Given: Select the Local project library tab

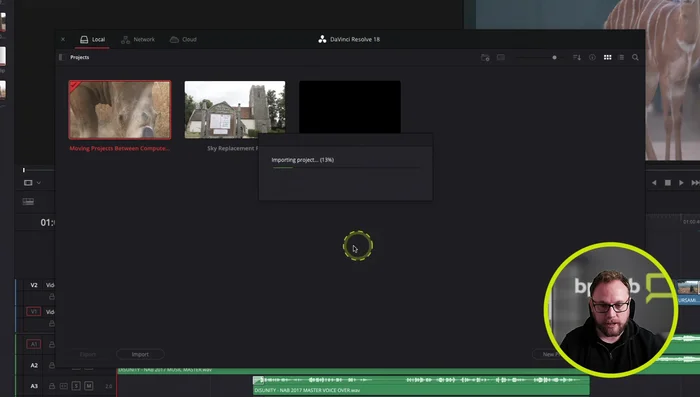Looking at the screenshot, I should point(92,40).
